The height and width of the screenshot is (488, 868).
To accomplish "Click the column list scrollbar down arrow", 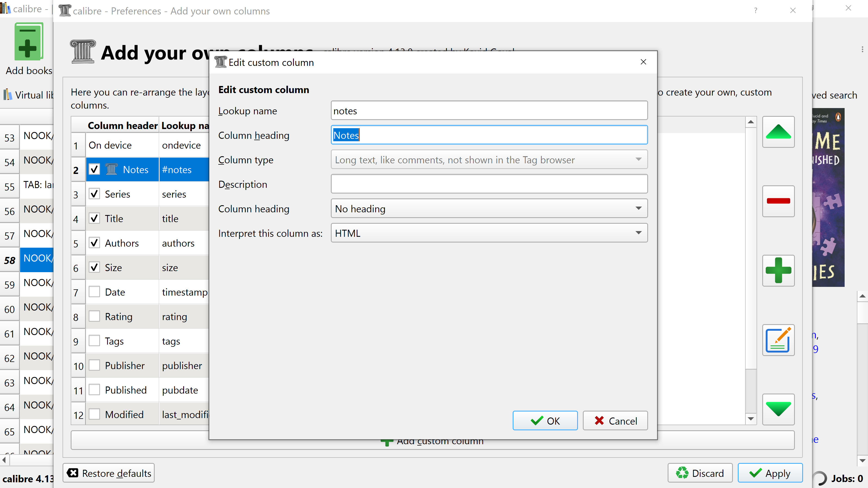I will click(750, 419).
